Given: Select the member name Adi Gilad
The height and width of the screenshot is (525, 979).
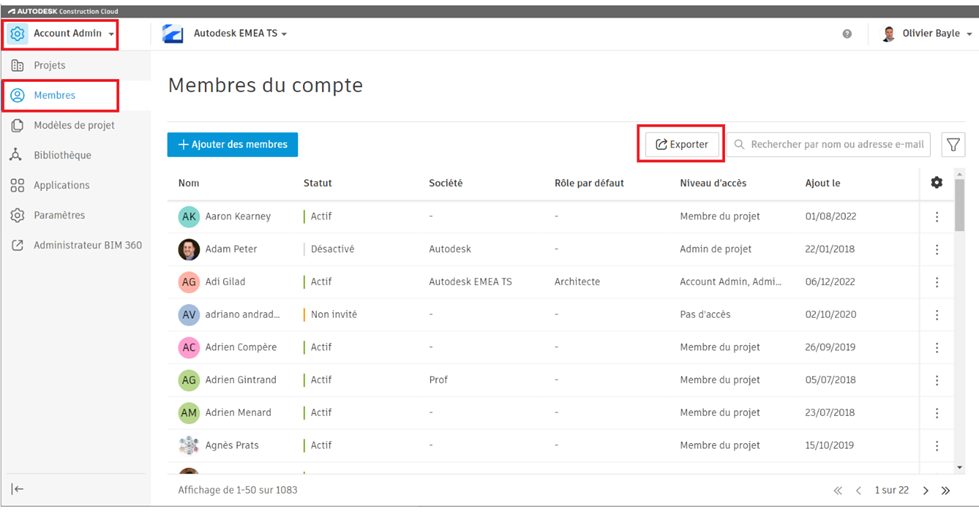Looking at the screenshot, I should point(225,282).
